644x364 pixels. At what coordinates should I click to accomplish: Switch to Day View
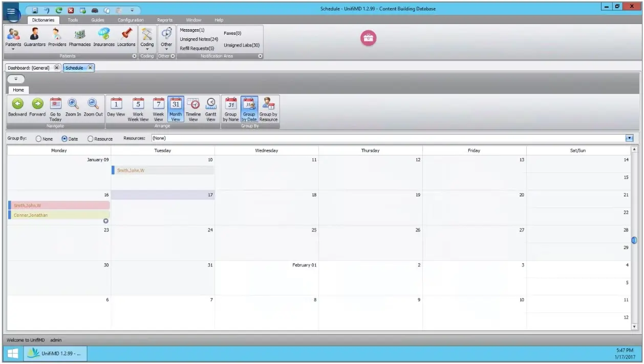point(116,108)
